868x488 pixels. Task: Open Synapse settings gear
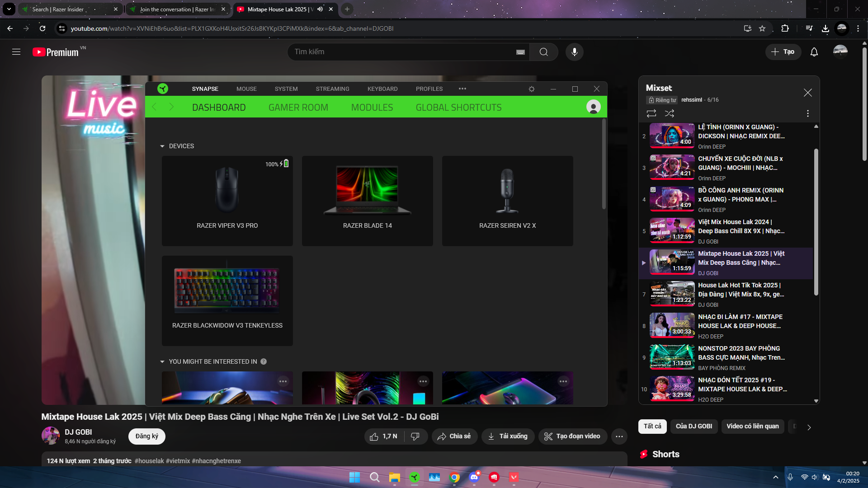[x=532, y=89]
